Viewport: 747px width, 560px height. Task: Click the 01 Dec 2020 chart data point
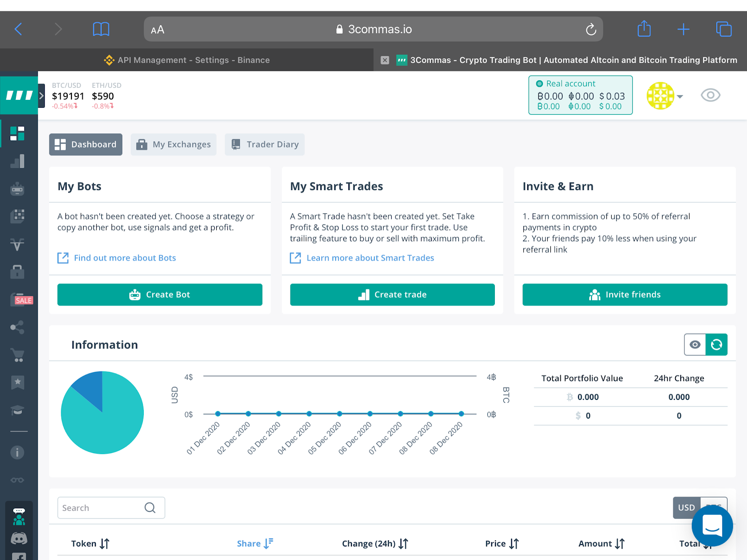218,414
